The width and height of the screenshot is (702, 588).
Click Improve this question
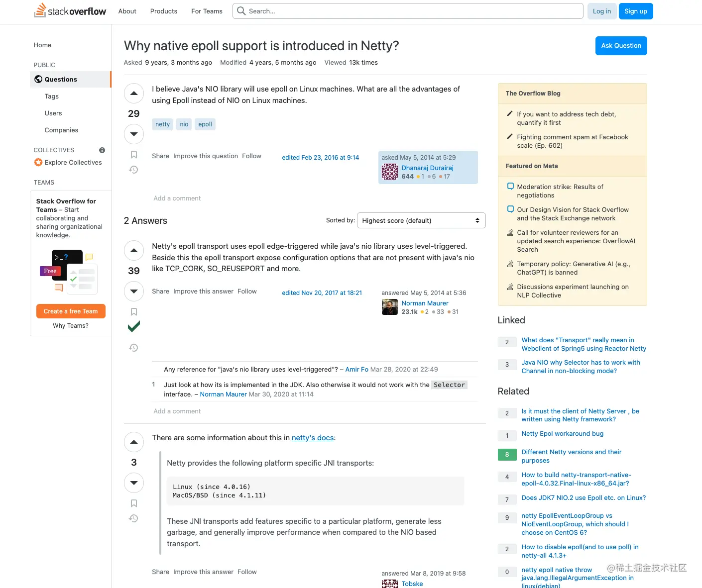coord(206,156)
